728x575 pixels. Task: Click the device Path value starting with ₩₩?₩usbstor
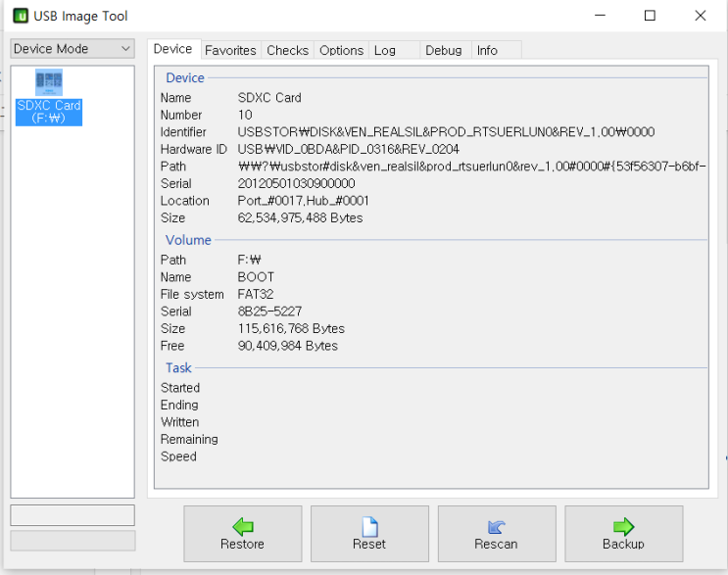tap(471, 167)
